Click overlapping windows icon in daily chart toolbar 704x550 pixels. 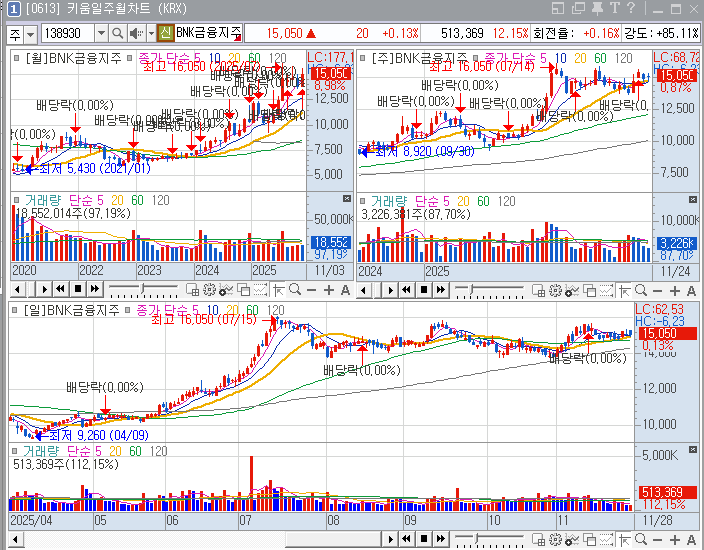point(589,539)
